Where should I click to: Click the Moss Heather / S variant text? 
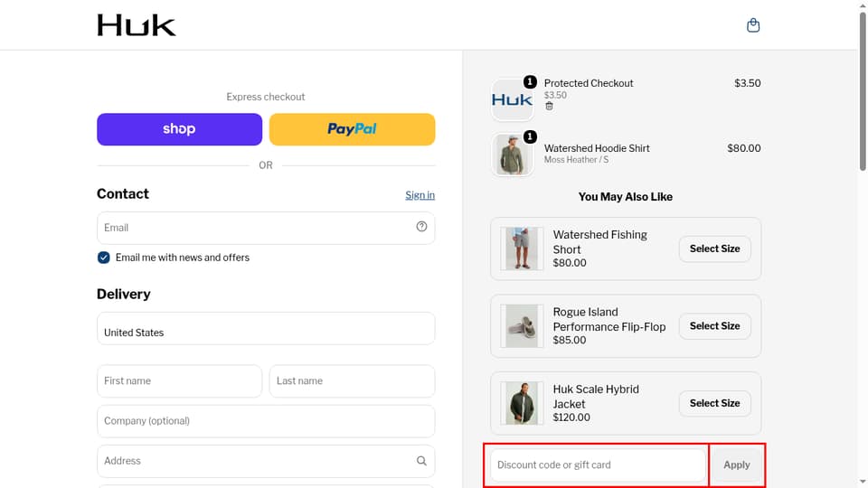click(x=576, y=160)
